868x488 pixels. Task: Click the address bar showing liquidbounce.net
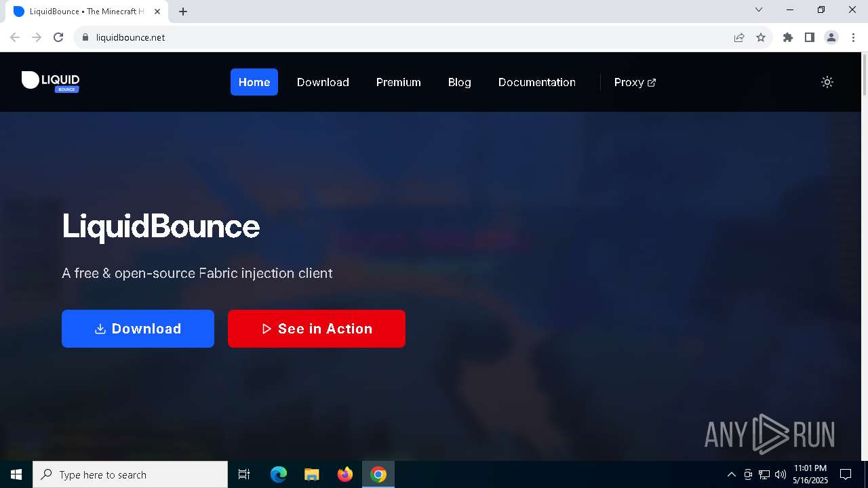pos(407,37)
